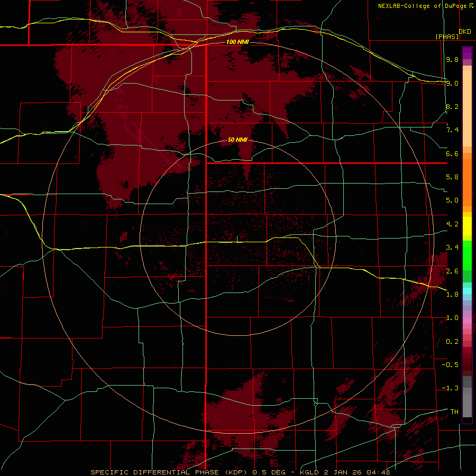Click the 1.8 scale label
476x476 pixels.
[452, 295]
